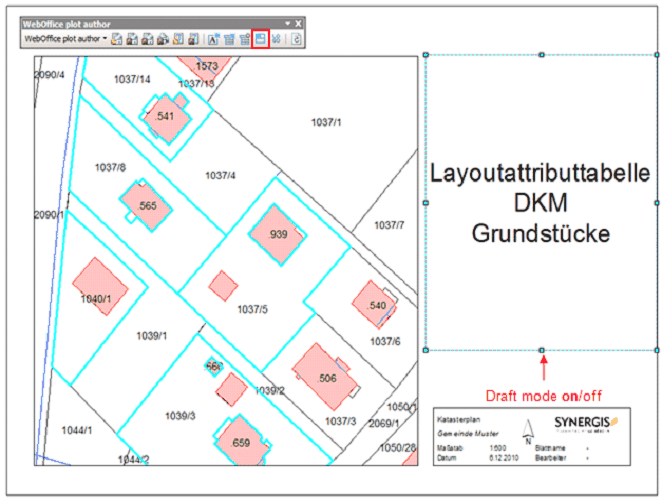
Task: Click the icon just left of the draft mode button
Action: (244, 39)
